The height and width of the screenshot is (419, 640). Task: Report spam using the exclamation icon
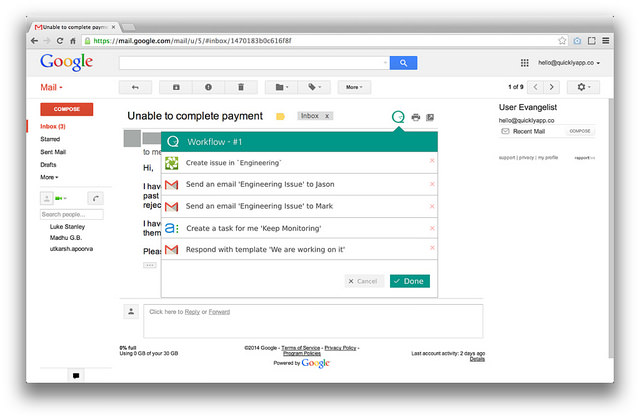coord(208,87)
